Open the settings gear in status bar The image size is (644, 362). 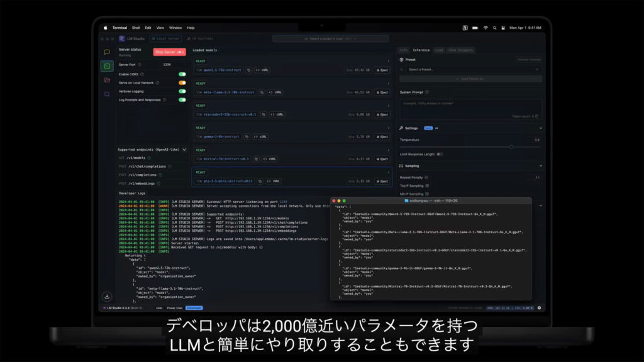(539, 308)
